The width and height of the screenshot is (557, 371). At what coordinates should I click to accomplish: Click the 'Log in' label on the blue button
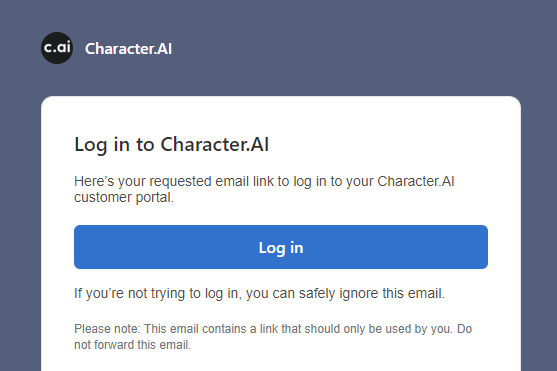(x=281, y=248)
